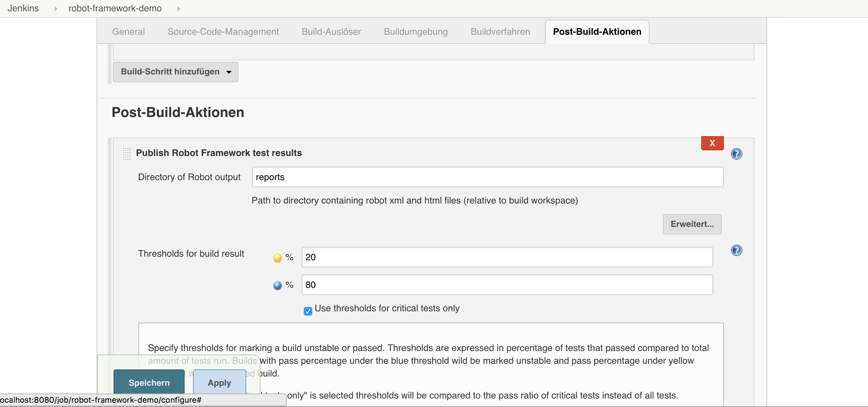The image size is (868, 407).
Task: Switch to General tab
Action: (128, 32)
